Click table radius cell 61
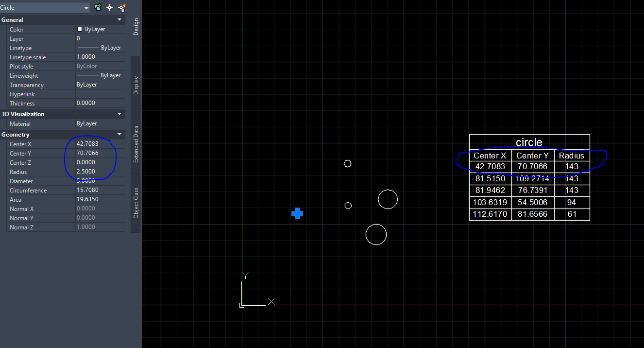 pos(572,214)
